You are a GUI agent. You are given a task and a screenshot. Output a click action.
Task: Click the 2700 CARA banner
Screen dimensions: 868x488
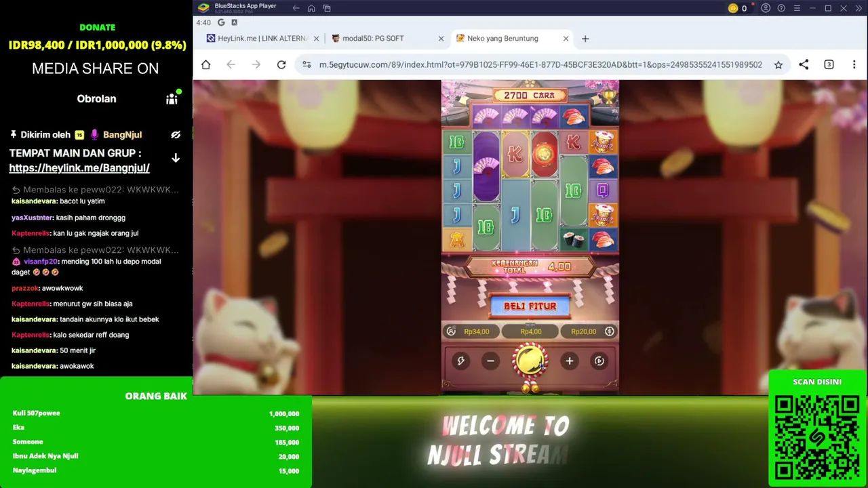click(530, 96)
